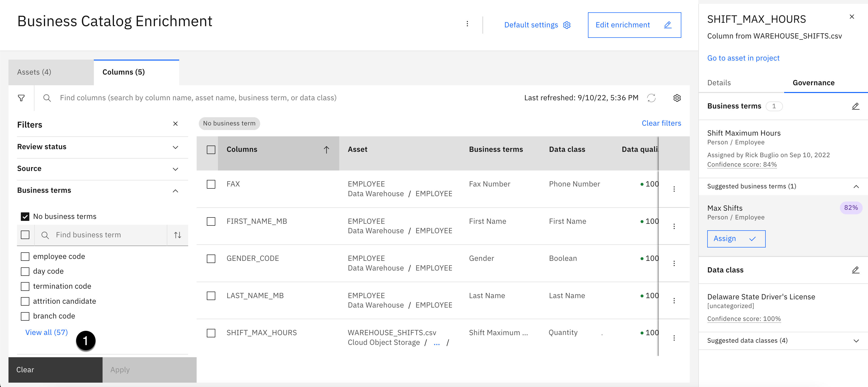The height and width of the screenshot is (387, 868).
Task: Check the employee code filter
Action: point(25,256)
